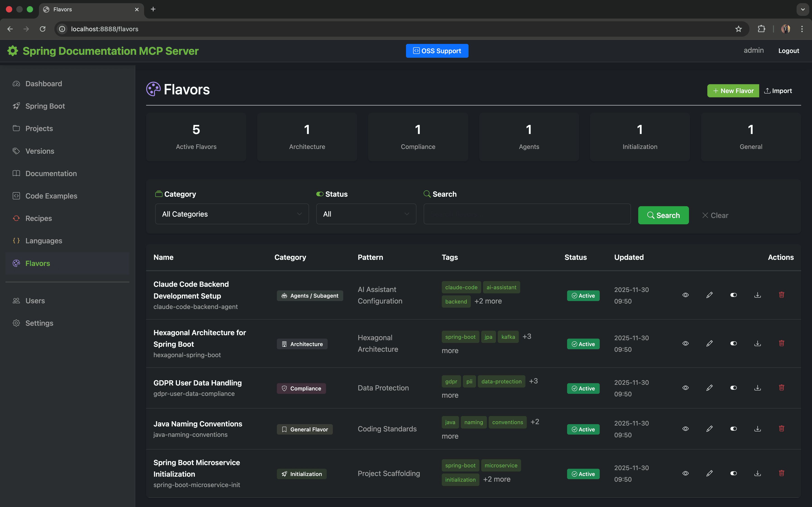Click the New Flavor button

[733, 91]
